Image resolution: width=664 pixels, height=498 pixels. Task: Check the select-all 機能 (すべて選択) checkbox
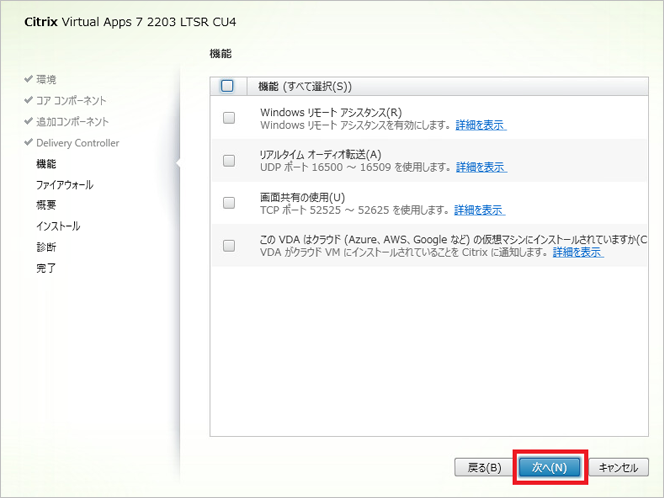[x=227, y=86]
